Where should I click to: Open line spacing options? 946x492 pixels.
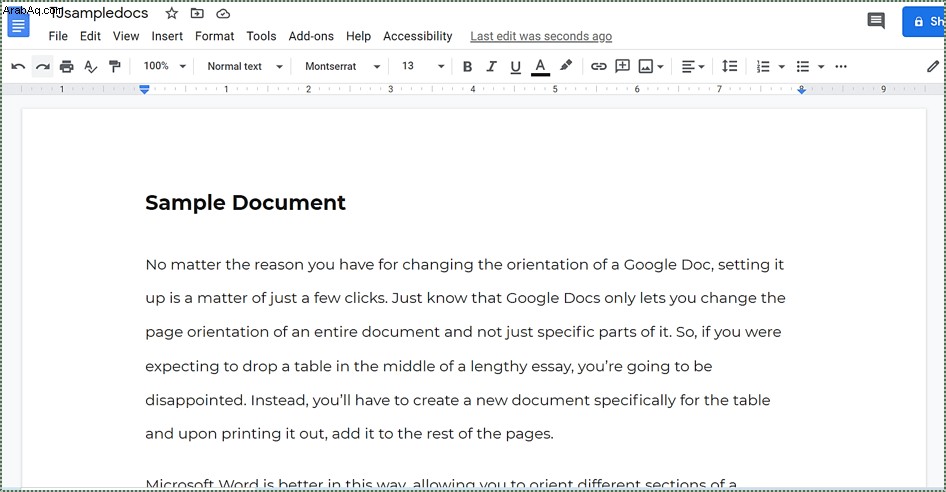click(x=729, y=66)
